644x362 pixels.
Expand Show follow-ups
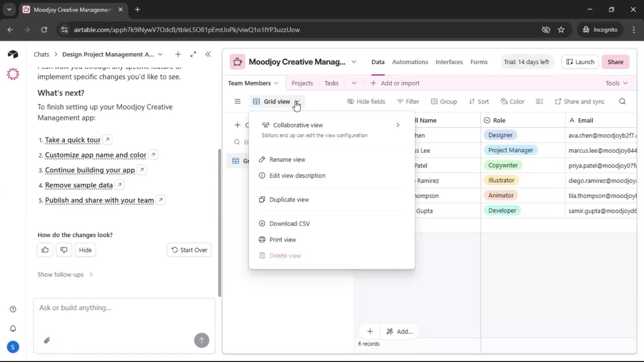click(x=65, y=275)
